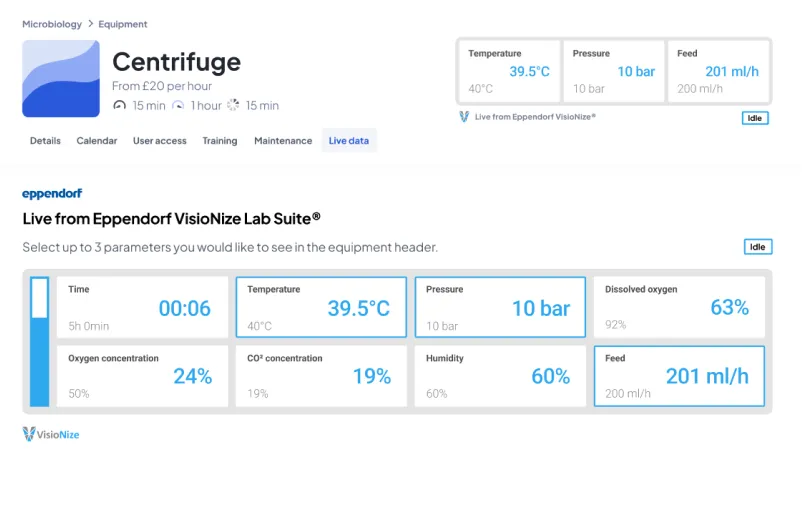
Task: Click the Centrifuge equipment thumbnail image
Action: [61, 79]
